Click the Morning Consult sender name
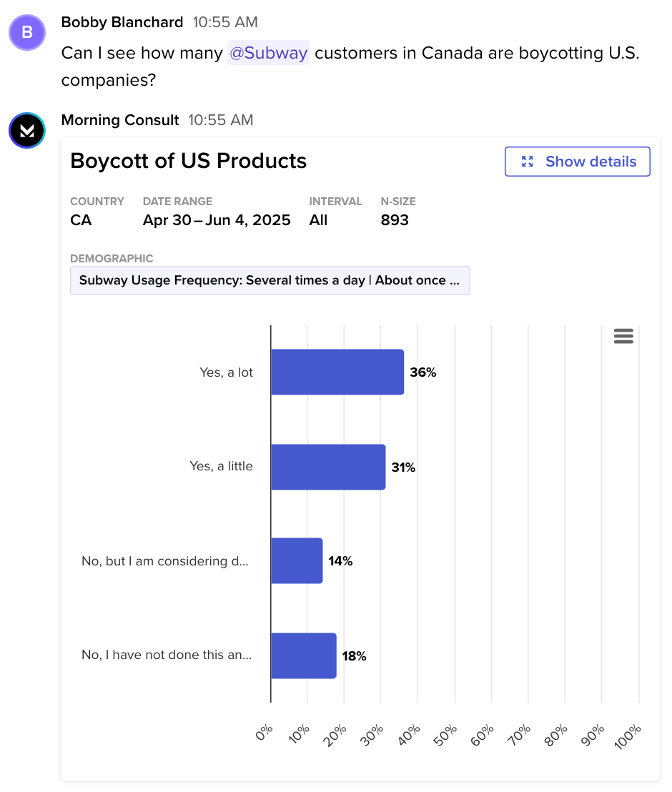This screenshot has width=672, height=792. pyautogui.click(x=120, y=120)
